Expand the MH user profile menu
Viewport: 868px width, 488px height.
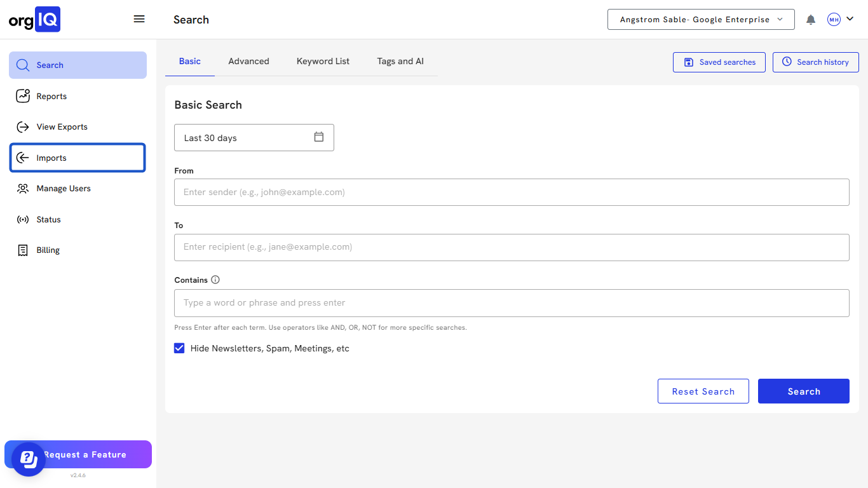(840, 20)
